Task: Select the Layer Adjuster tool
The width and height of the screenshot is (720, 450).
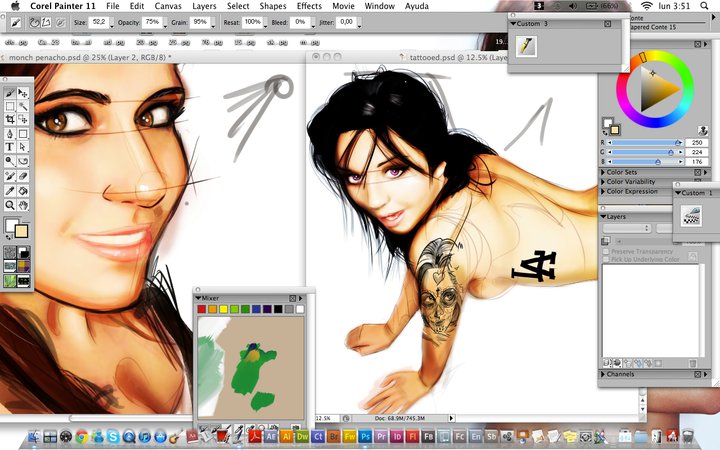Action: 22,94
